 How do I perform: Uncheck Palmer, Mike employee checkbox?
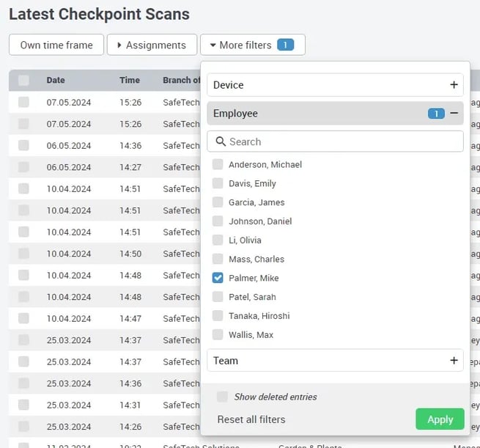click(218, 278)
